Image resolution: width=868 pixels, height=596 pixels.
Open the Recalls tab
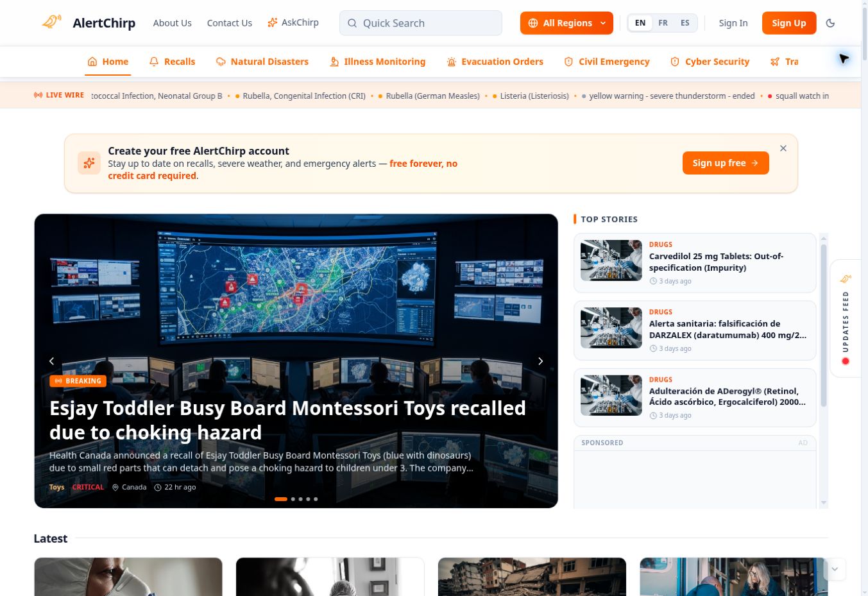[172, 62]
